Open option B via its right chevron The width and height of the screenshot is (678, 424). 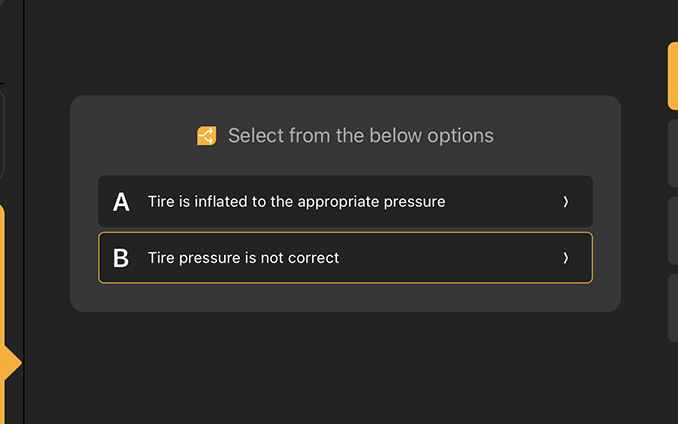click(x=565, y=258)
